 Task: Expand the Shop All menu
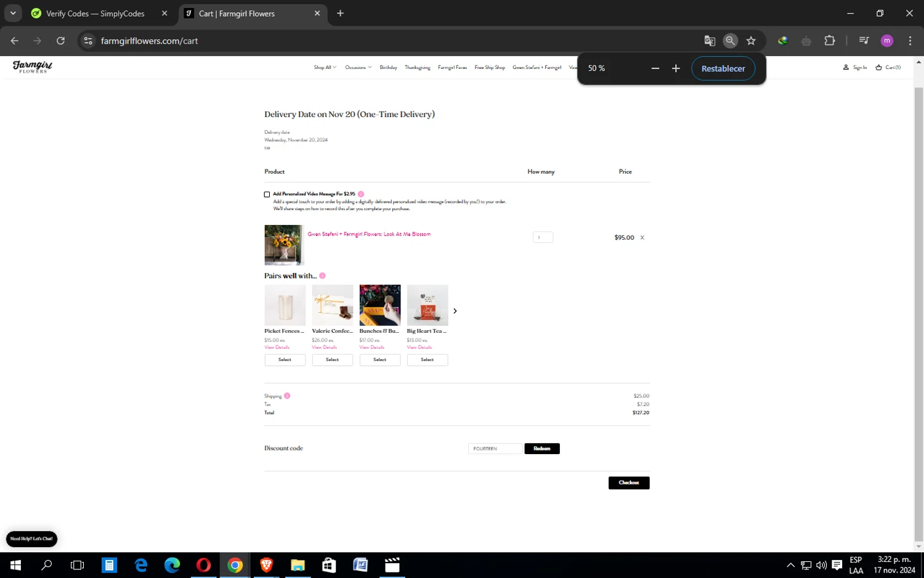(x=325, y=67)
